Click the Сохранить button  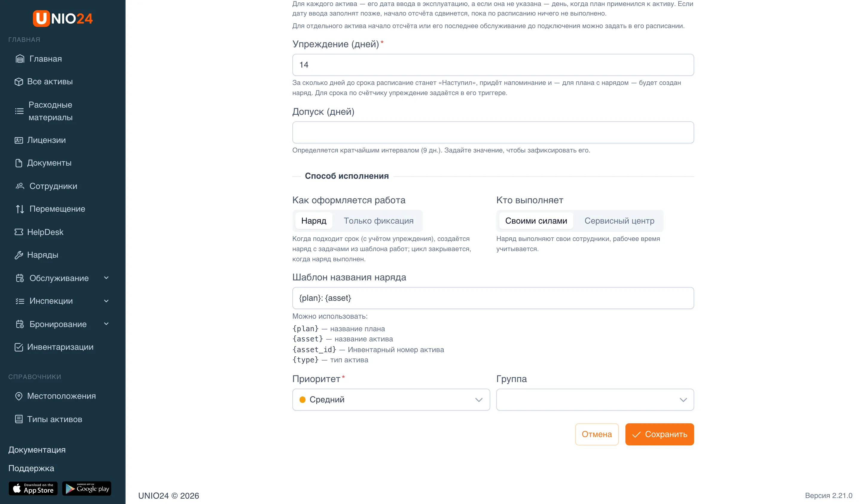pyautogui.click(x=660, y=434)
